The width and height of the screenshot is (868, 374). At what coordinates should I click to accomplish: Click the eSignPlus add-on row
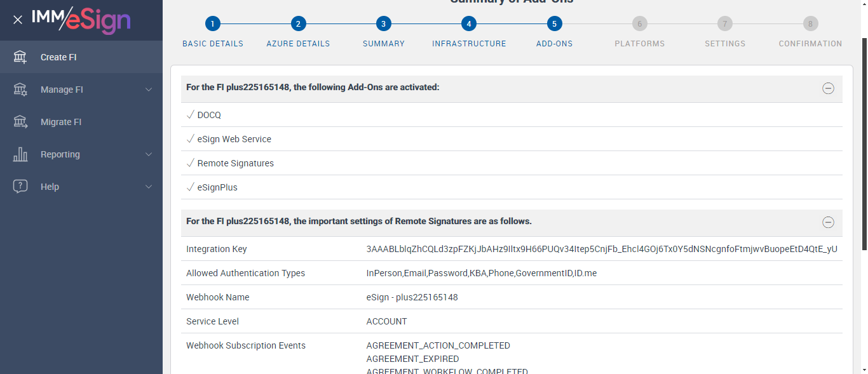pos(512,187)
